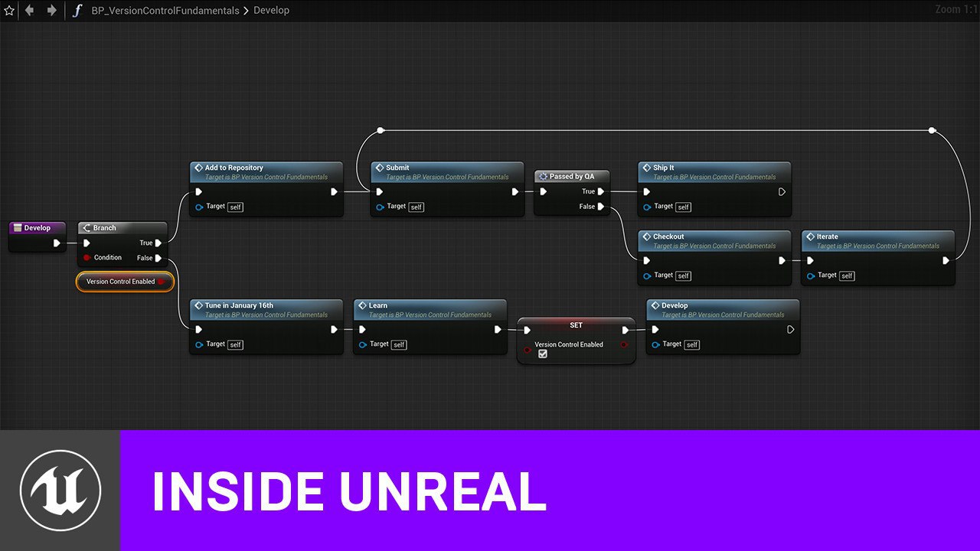This screenshot has height=551, width=980.
Task: Click the Branch False output pin
Action: click(x=158, y=258)
